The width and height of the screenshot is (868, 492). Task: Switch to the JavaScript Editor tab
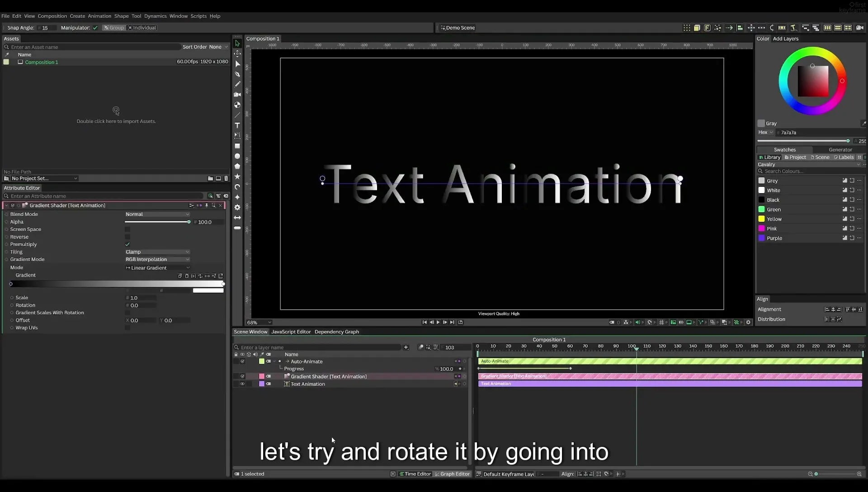[x=291, y=332]
